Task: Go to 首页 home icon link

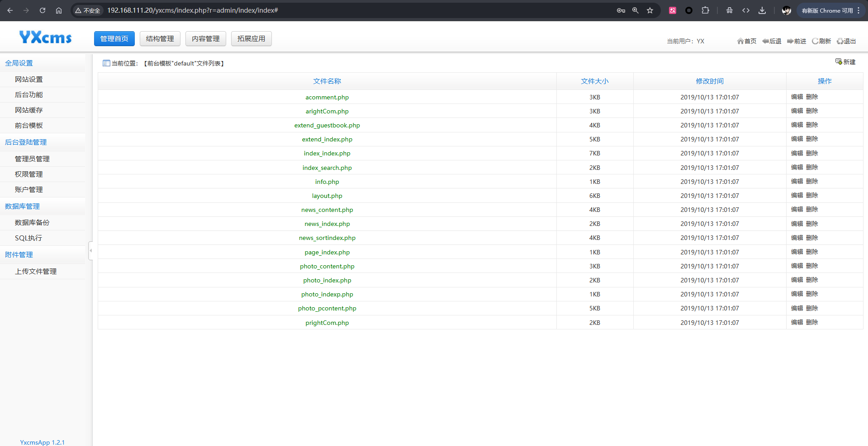Action: (x=747, y=41)
